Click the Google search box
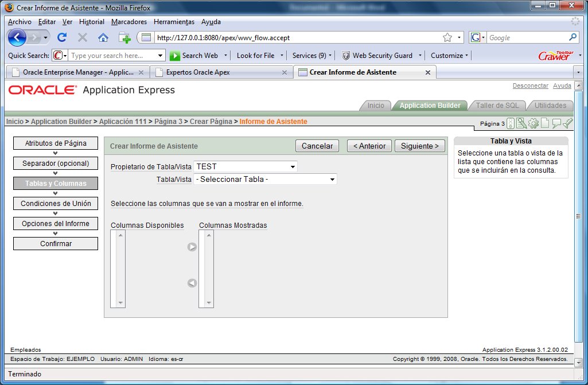Viewport: 588px width, 385px height. 527,37
